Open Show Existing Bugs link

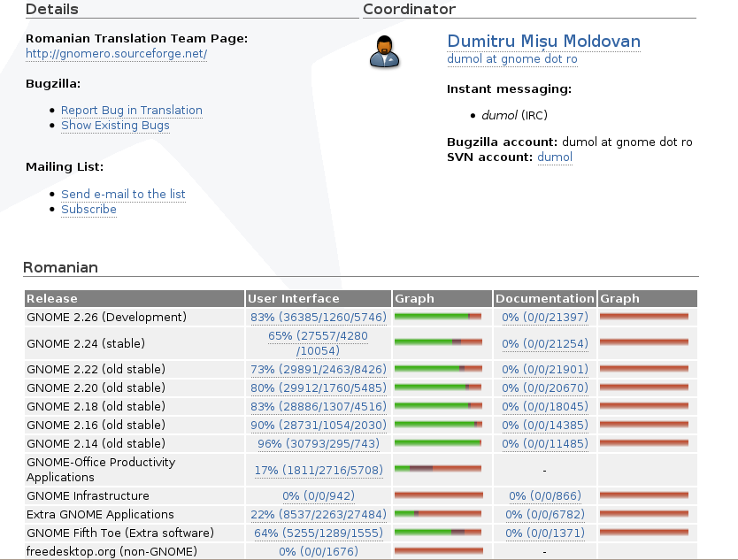[x=115, y=125]
